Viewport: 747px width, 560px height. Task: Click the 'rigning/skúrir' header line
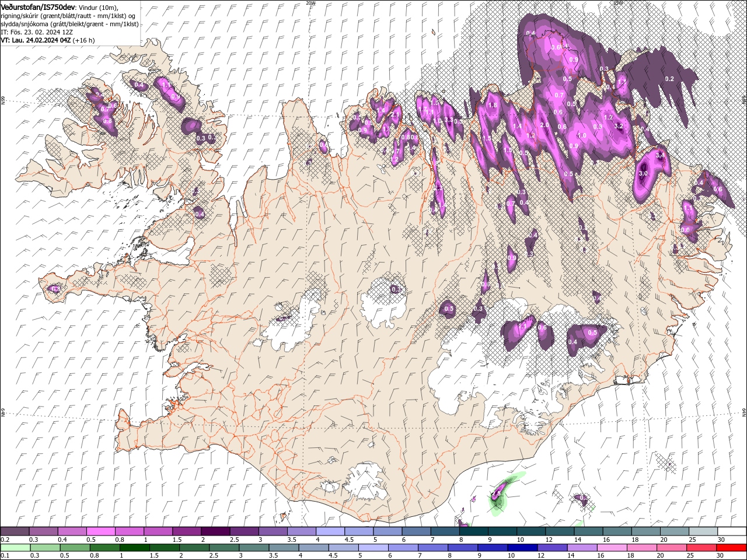click(x=68, y=15)
